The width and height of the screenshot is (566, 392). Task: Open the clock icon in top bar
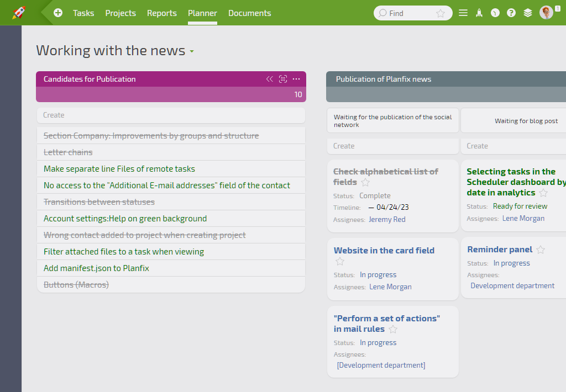point(495,13)
